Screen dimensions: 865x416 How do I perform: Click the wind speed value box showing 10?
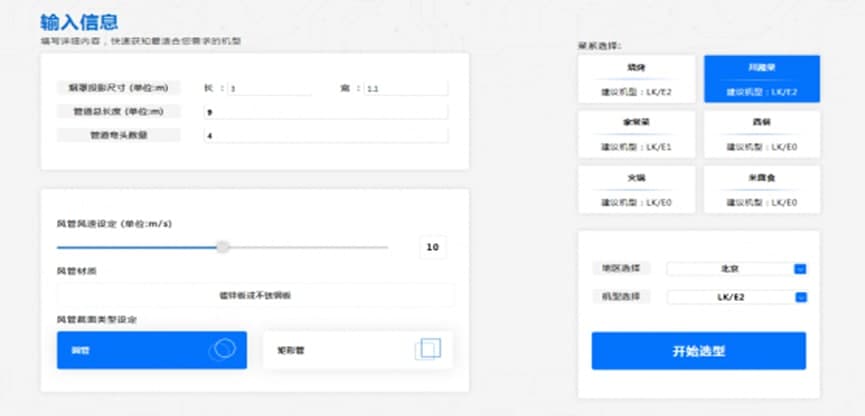(x=432, y=247)
